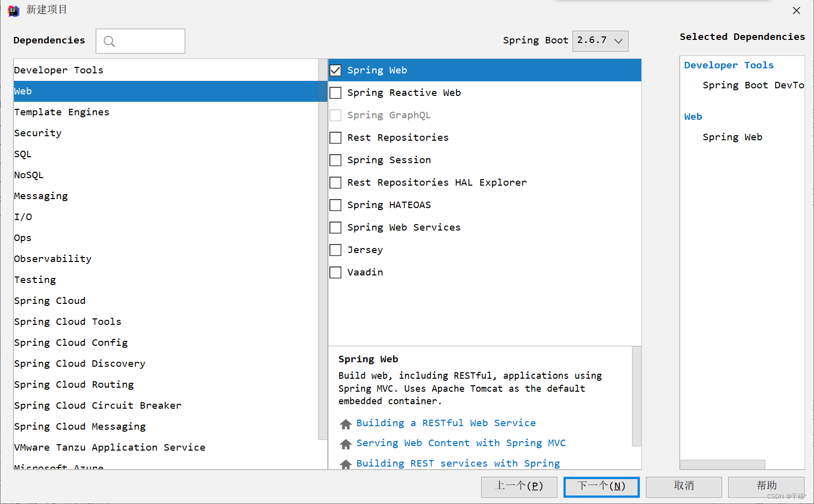Click the Cancel (取消) button
Screen dimensions: 814x504
tap(684, 487)
